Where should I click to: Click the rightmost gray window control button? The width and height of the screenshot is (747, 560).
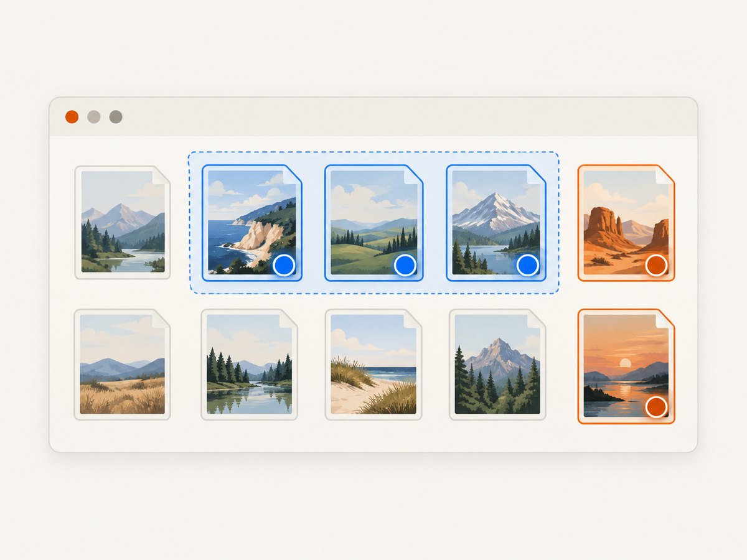coord(116,117)
